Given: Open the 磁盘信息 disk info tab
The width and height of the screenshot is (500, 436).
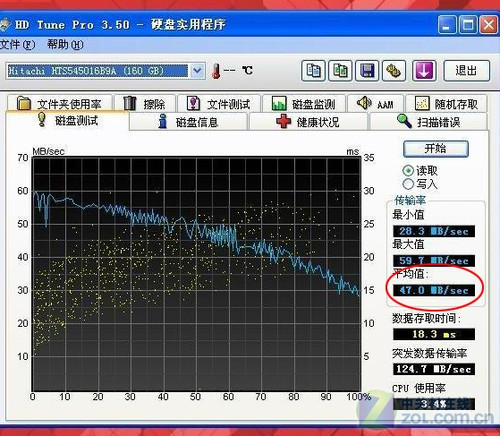Looking at the screenshot, I should (x=189, y=122).
